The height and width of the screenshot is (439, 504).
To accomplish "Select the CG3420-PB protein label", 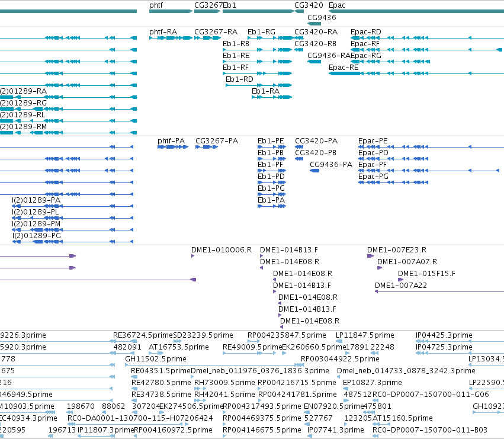I will (x=316, y=153).
